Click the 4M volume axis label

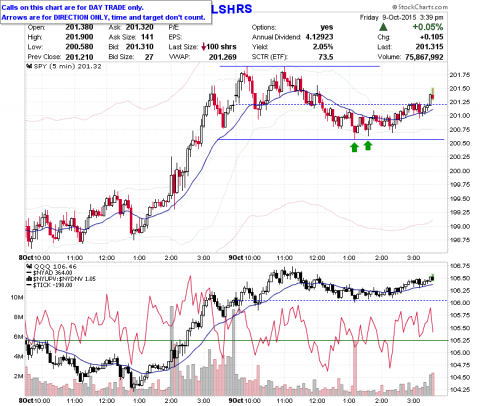[x=18, y=356]
